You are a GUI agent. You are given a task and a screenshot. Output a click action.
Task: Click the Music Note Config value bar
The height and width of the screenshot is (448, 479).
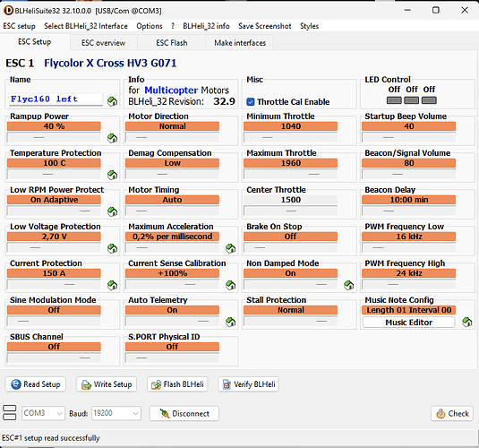coord(409,310)
